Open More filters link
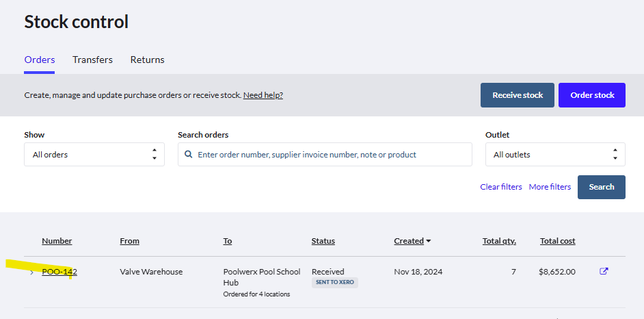 click(x=550, y=187)
